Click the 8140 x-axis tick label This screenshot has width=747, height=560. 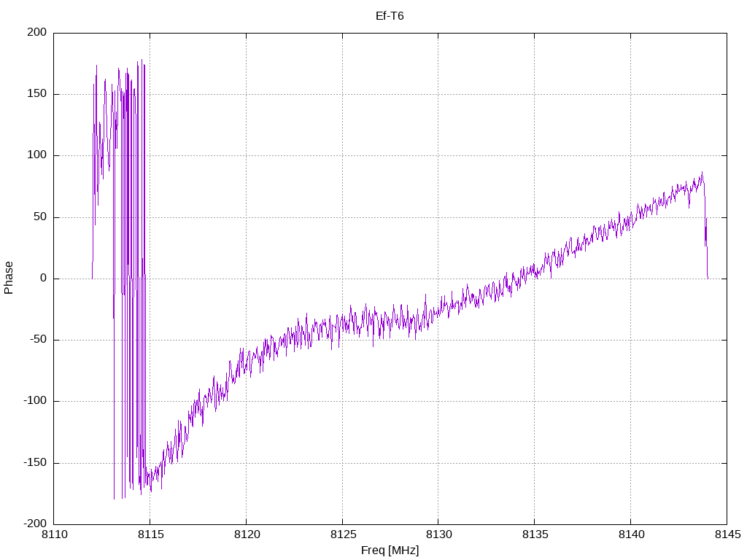[631, 534]
